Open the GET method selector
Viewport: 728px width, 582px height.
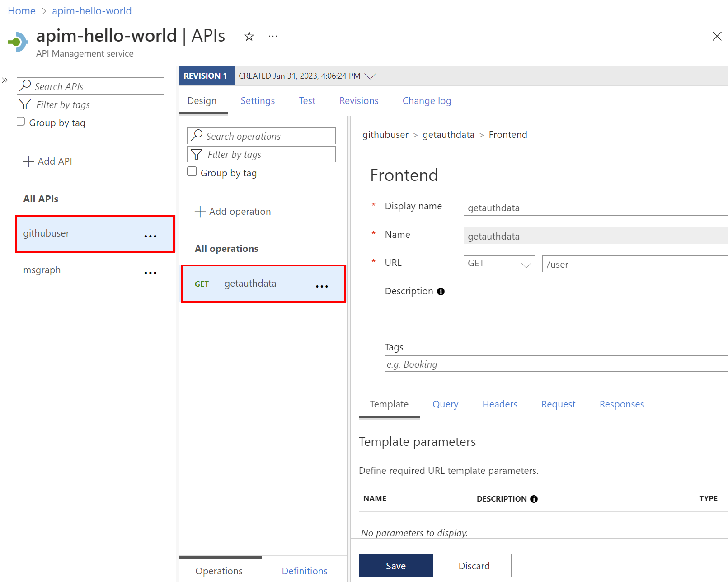coord(498,263)
